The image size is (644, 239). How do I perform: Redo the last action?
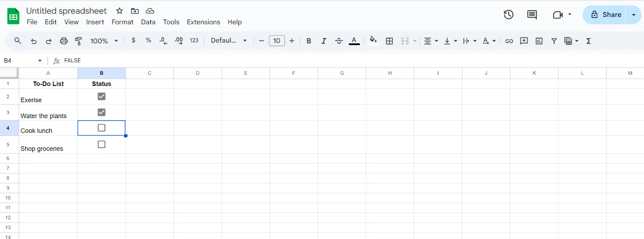pyautogui.click(x=49, y=41)
